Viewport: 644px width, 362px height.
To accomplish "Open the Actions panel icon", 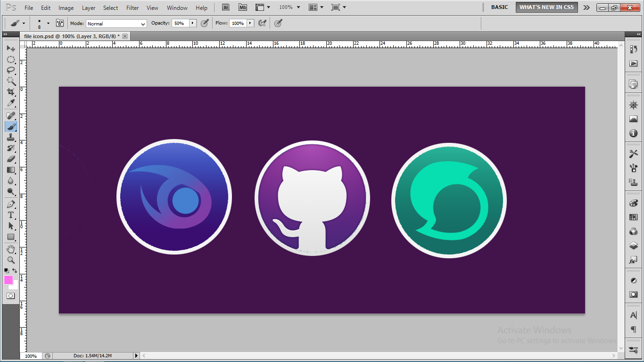I will 633,64.
